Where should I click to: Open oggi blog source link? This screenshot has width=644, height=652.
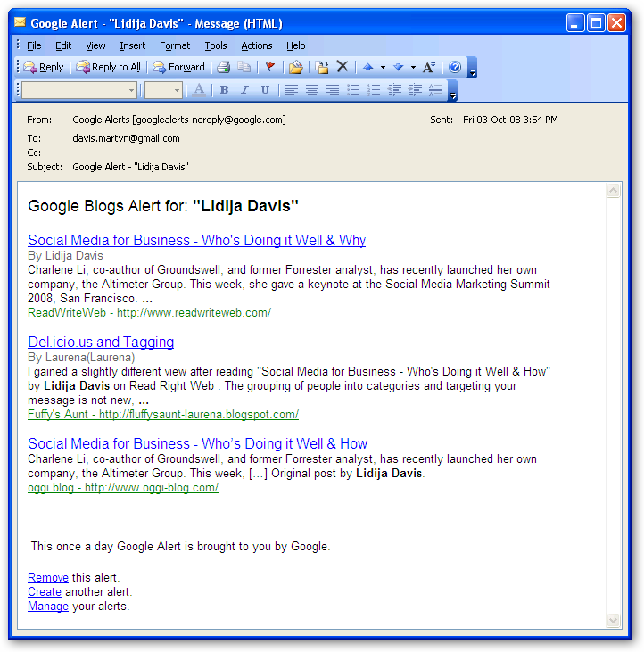[123, 488]
